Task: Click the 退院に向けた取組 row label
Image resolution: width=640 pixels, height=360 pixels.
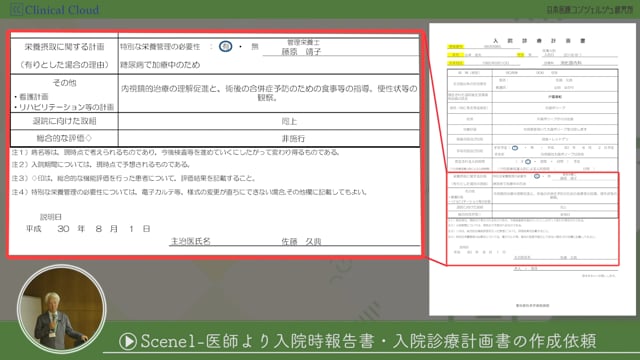Action: [x=64, y=121]
